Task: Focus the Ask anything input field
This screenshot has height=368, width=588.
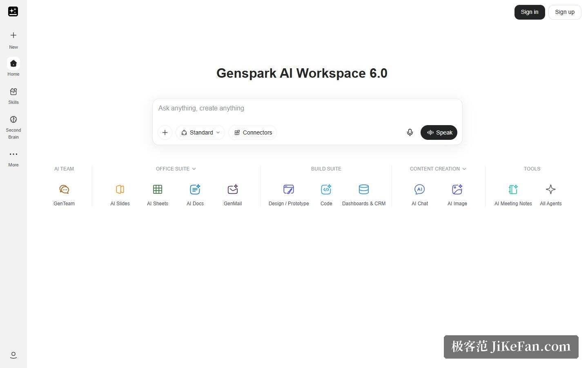Action: click(x=307, y=108)
